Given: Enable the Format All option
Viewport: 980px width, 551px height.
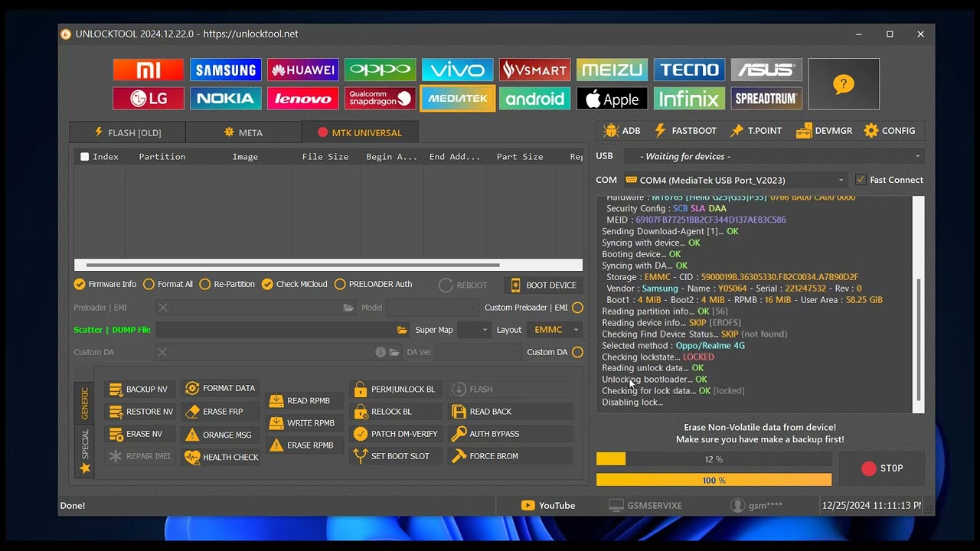Looking at the screenshot, I should 168,284.
